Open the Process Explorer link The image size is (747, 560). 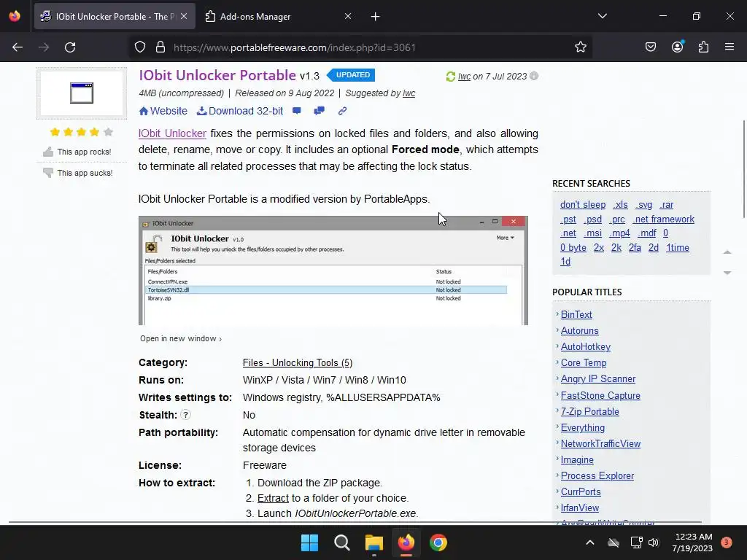(x=597, y=475)
